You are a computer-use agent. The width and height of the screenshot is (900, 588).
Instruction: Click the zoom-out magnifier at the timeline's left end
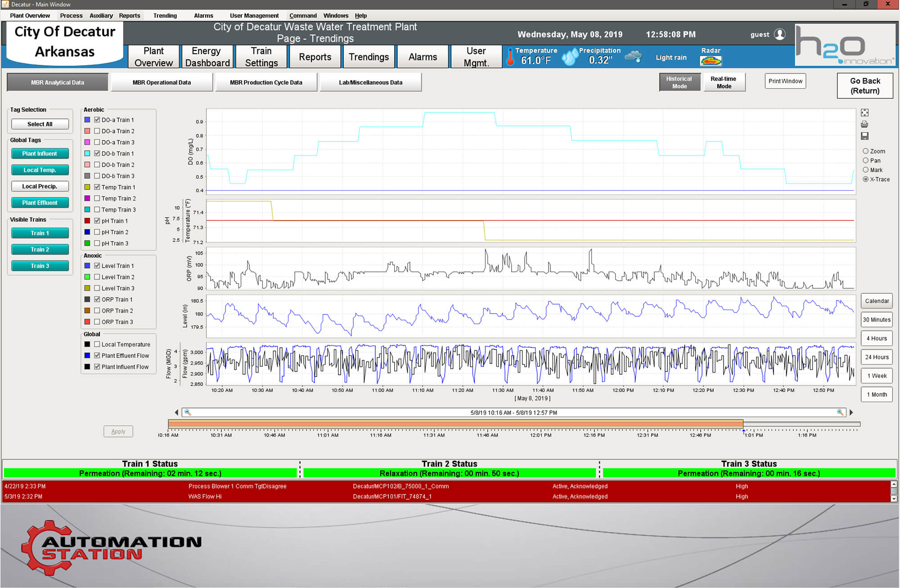188,412
